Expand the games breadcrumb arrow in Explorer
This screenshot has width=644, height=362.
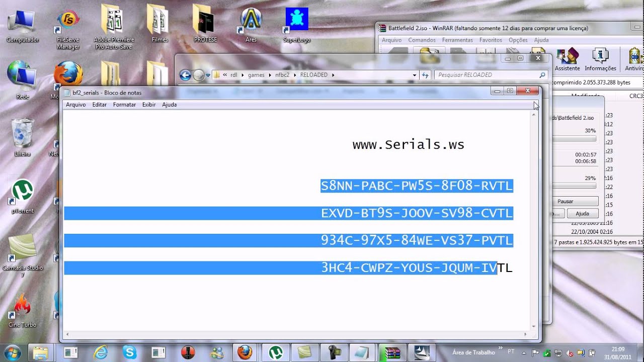[270, 75]
